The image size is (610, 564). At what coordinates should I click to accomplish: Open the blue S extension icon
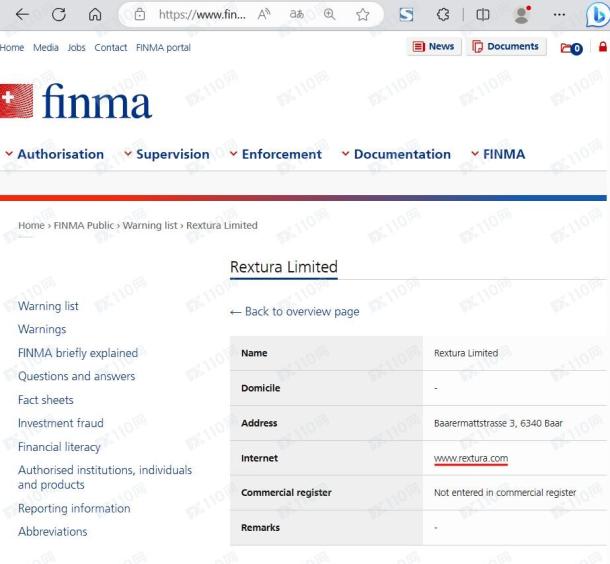406,15
